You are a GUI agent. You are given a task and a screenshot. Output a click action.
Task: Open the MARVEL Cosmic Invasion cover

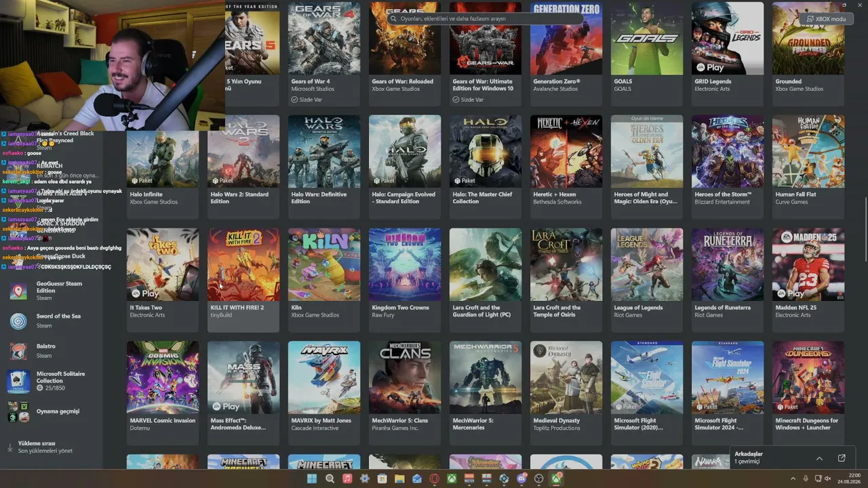[x=163, y=378]
